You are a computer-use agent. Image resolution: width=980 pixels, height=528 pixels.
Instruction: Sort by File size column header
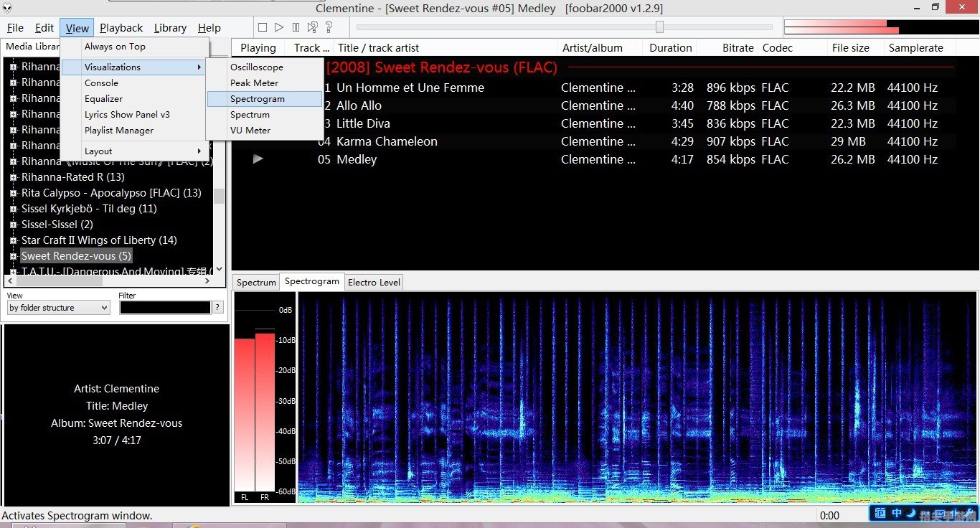tap(854, 48)
